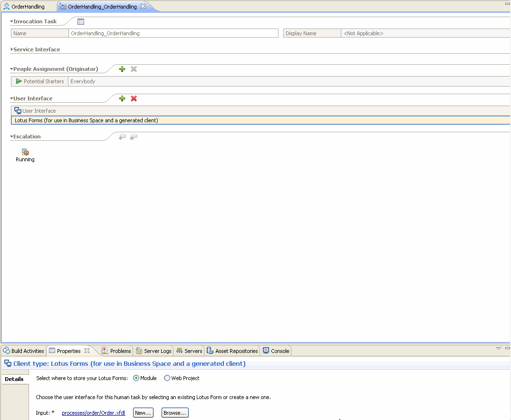Image resolution: width=511 pixels, height=420 pixels.
Task: Add a new User Interface entry
Action: [122, 98]
